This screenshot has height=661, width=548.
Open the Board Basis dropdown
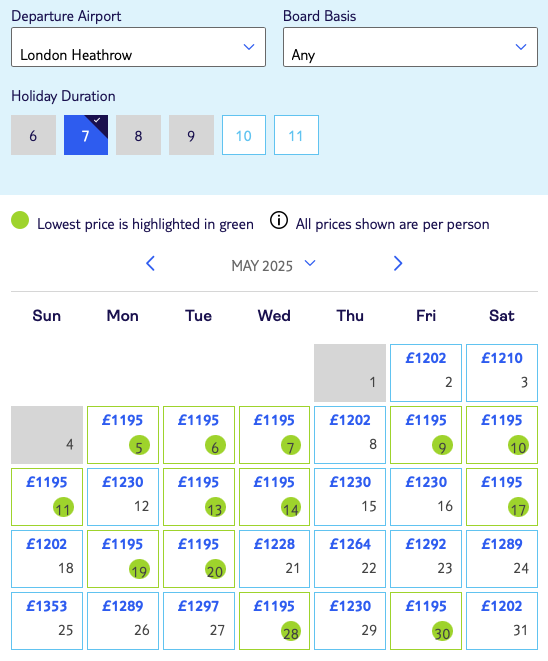click(x=411, y=47)
